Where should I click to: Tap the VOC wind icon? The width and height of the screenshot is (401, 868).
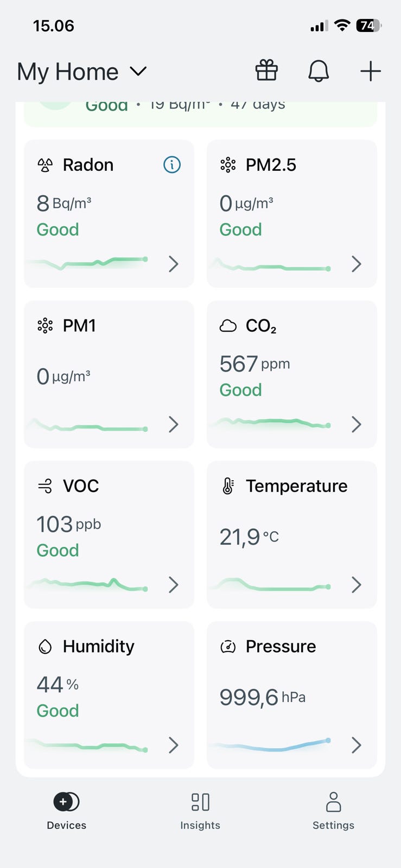tap(45, 486)
